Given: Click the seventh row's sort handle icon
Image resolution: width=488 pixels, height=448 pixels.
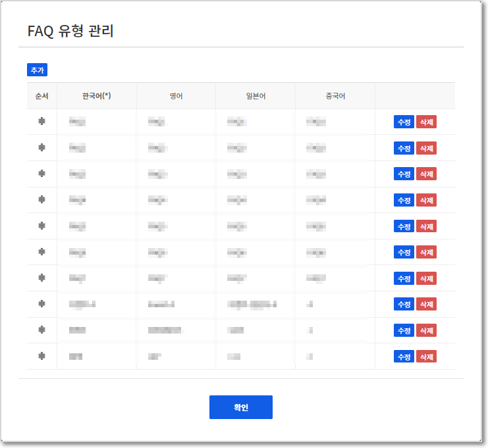Looking at the screenshot, I should [41, 278].
